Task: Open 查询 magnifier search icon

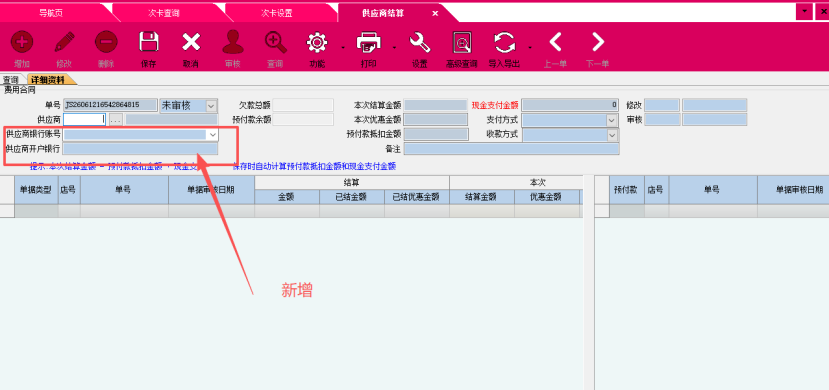Action: [x=275, y=42]
